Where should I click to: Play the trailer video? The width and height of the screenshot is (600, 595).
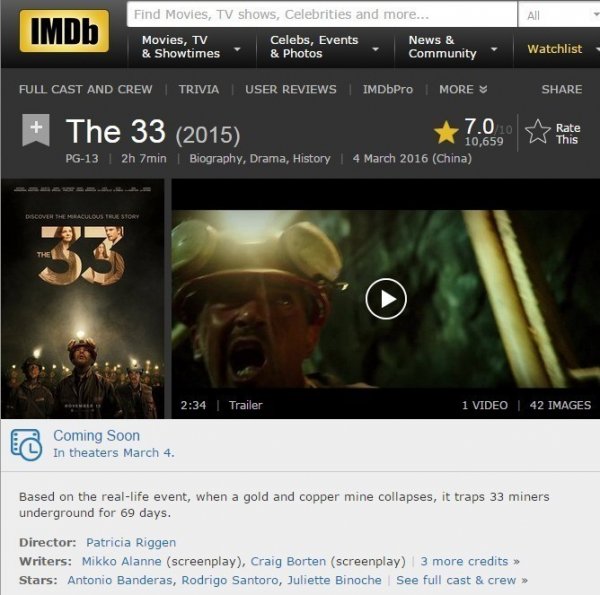coord(386,299)
